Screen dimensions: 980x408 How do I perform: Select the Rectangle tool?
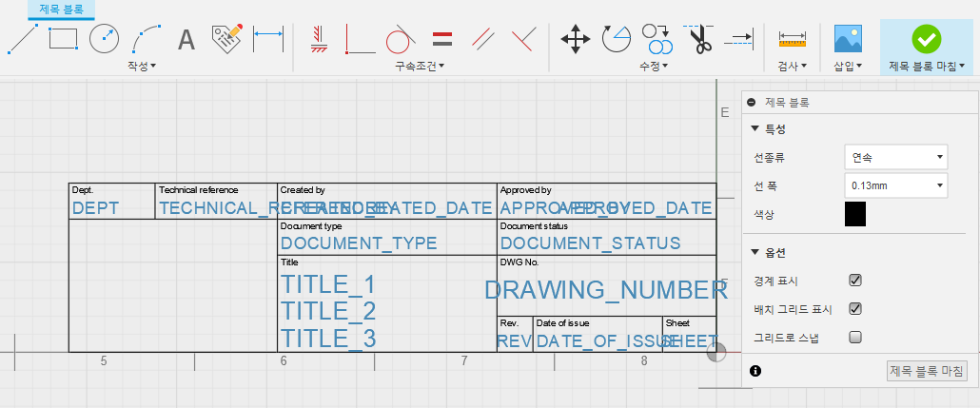[63, 39]
